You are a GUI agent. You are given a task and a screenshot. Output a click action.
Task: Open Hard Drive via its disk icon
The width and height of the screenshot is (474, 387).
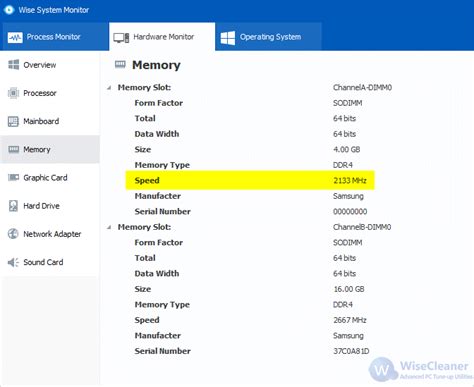pyautogui.click(x=13, y=206)
